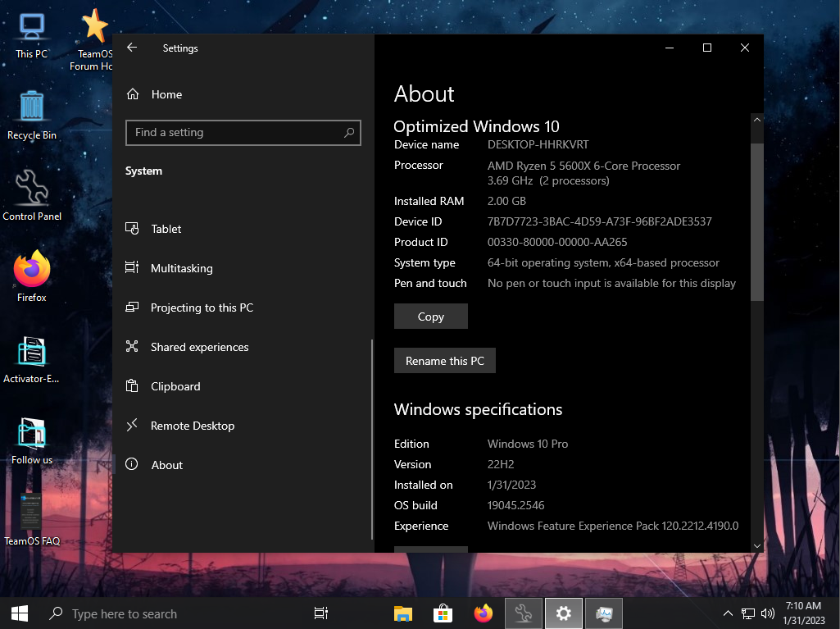Open the Windows Start menu
The image size is (840, 629).
(20, 613)
